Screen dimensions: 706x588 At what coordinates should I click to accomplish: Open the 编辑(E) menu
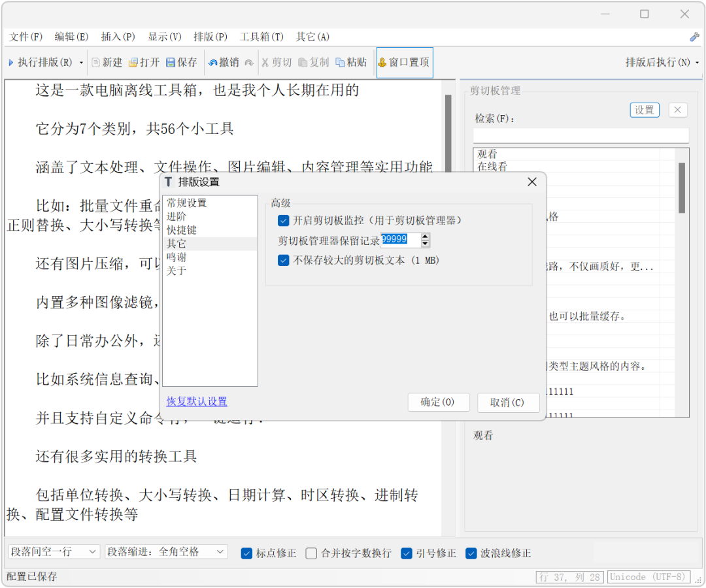[72, 37]
